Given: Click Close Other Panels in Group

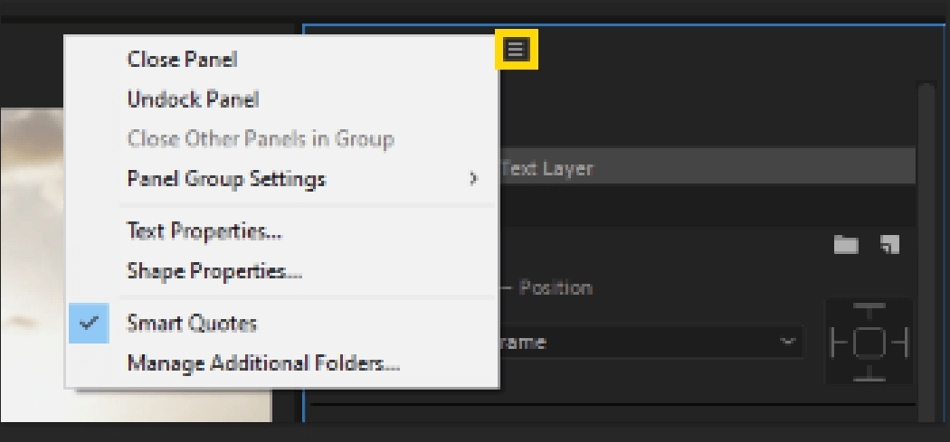Looking at the screenshot, I should pos(260,139).
